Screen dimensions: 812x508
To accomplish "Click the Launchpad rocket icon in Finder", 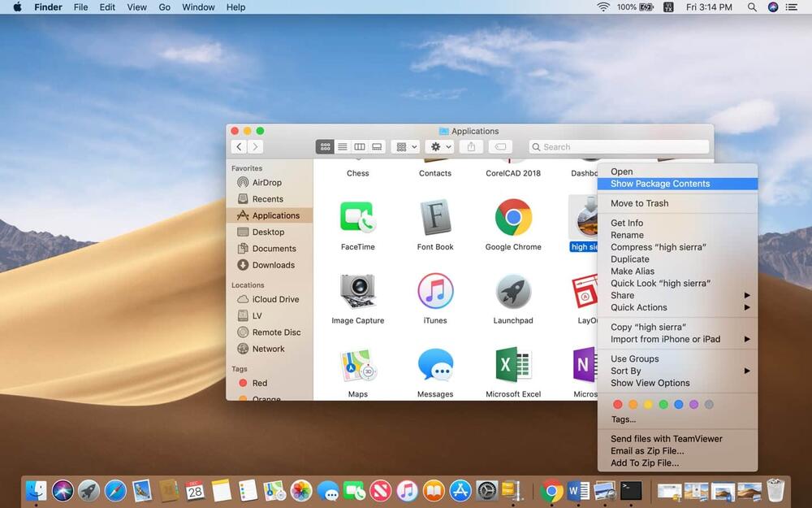I will click(513, 291).
